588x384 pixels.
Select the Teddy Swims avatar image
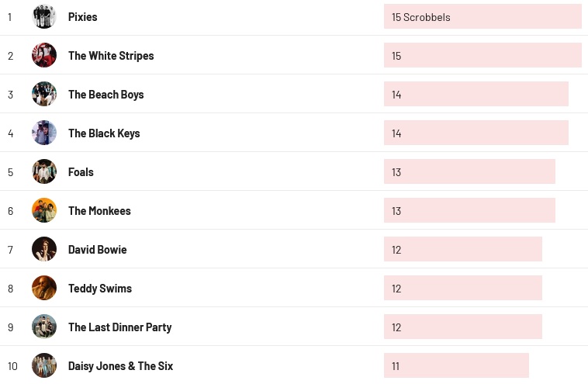coord(44,288)
